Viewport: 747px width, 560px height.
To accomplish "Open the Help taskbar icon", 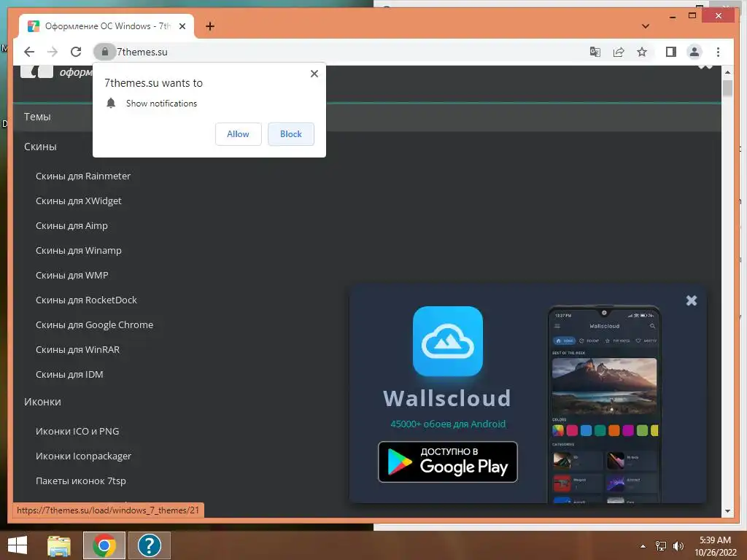I will [x=149, y=545].
